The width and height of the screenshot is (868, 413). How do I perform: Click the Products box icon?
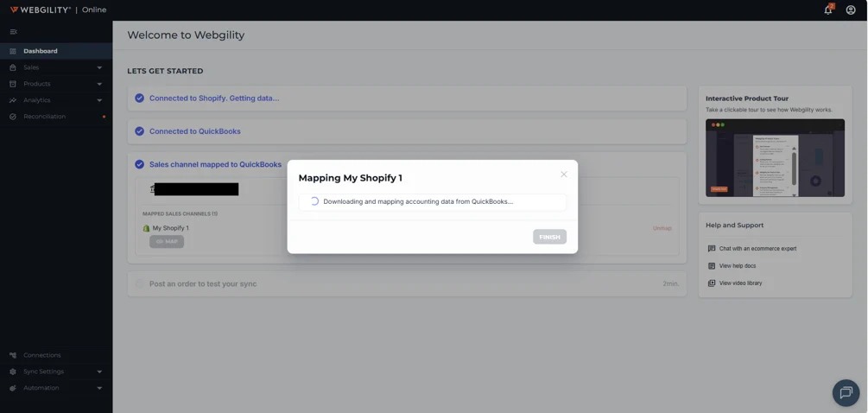click(x=13, y=84)
